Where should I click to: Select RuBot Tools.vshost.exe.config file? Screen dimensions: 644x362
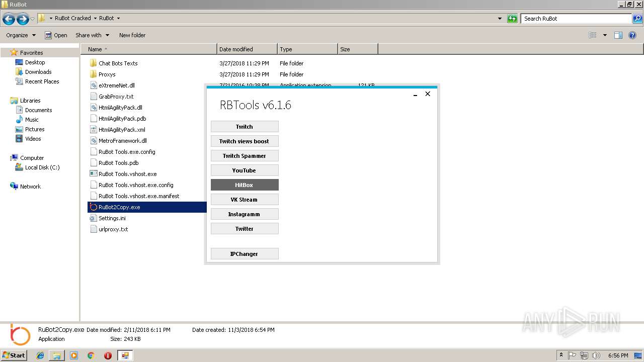point(136,185)
